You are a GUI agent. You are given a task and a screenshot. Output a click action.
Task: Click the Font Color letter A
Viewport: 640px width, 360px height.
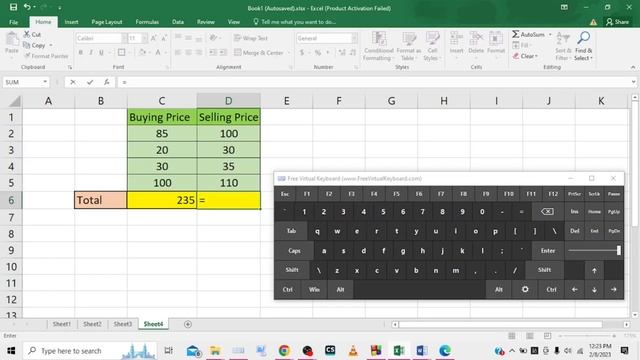click(x=158, y=52)
